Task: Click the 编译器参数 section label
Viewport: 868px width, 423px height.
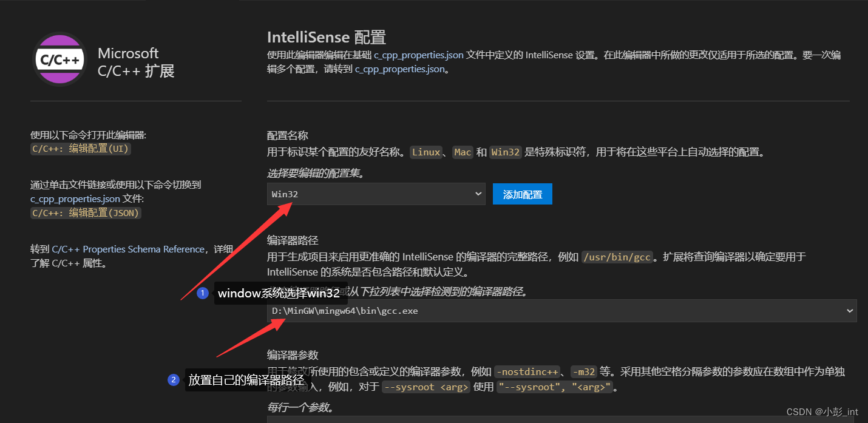Action: 293,354
